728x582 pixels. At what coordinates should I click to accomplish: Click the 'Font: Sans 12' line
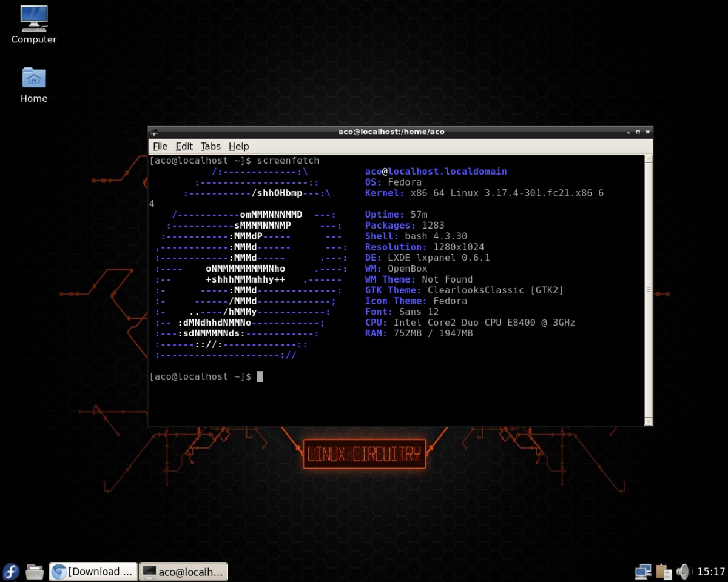402,312
